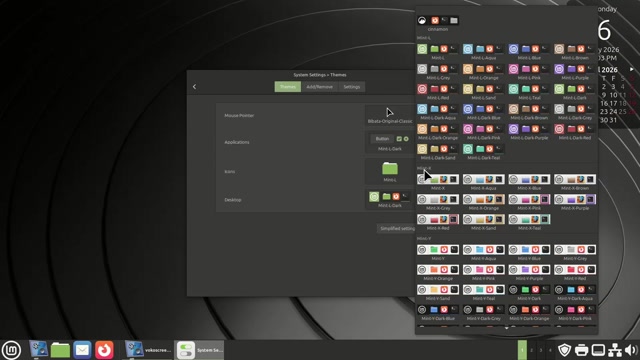Switch to workspace 2 in the panel

[531, 350]
